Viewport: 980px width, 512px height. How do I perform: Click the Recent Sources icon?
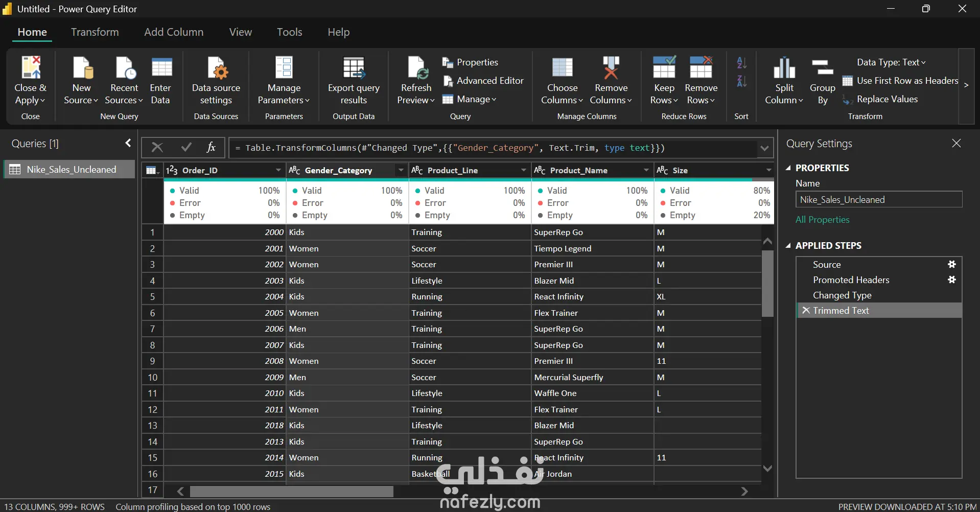click(x=125, y=67)
